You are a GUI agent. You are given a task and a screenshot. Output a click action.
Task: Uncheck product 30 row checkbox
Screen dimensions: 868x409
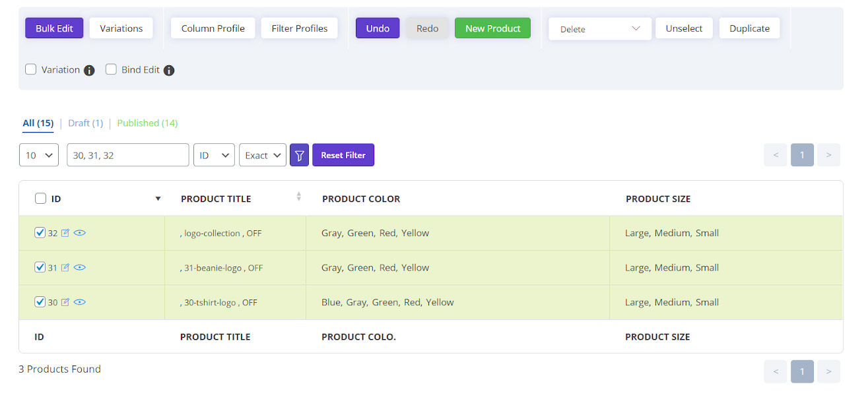coord(40,301)
